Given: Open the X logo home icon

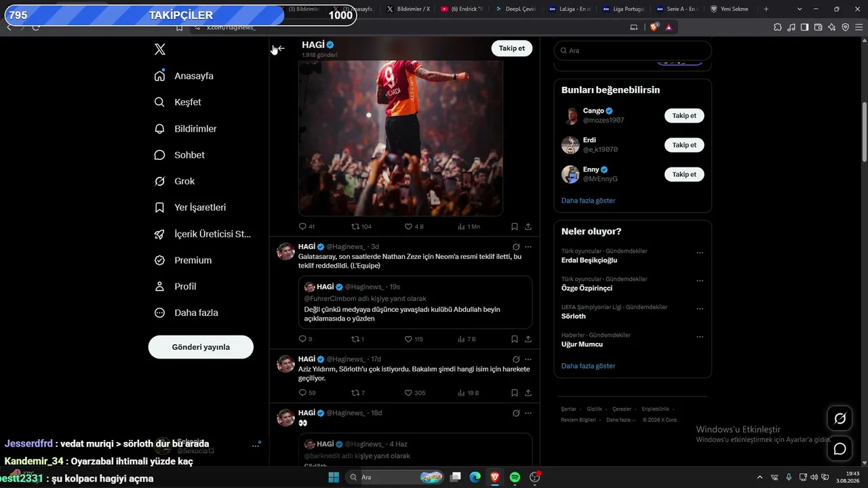Looking at the screenshot, I should 160,49.
